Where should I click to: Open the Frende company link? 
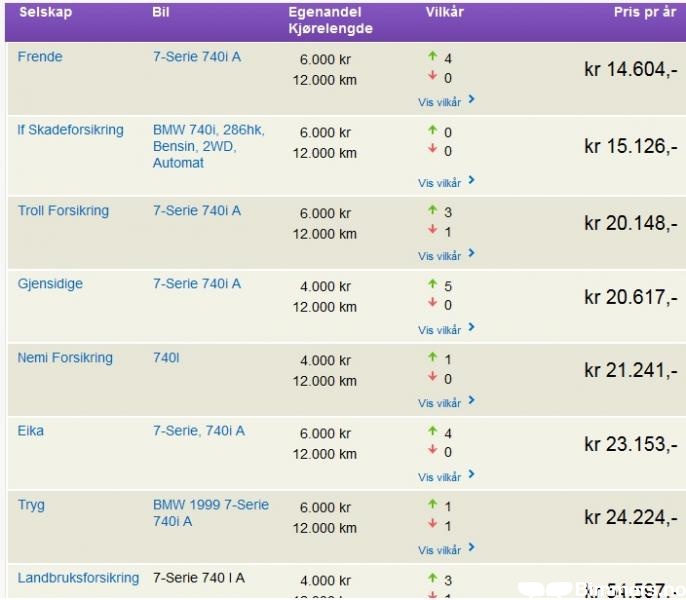[x=40, y=57]
